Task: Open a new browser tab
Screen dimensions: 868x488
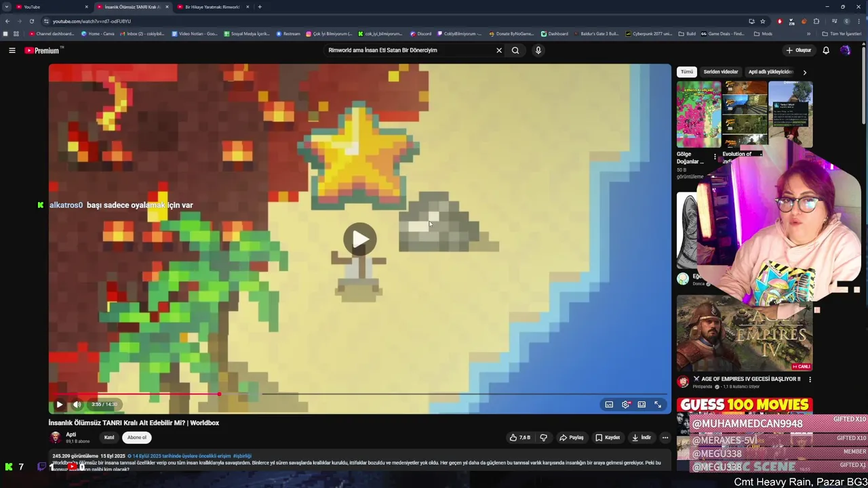Action: [x=260, y=7]
